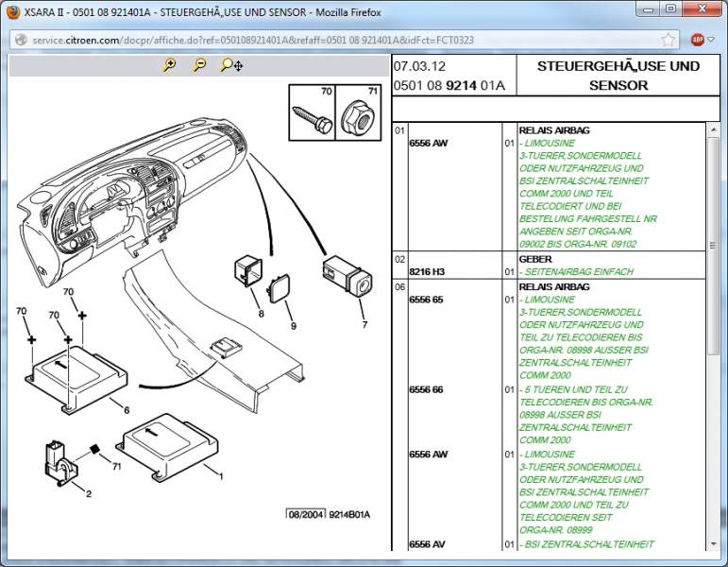Click the 08/2004 date box in diagram
Image resolution: width=728 pixels, height=567 pixels.
click(x=306, y=514)
